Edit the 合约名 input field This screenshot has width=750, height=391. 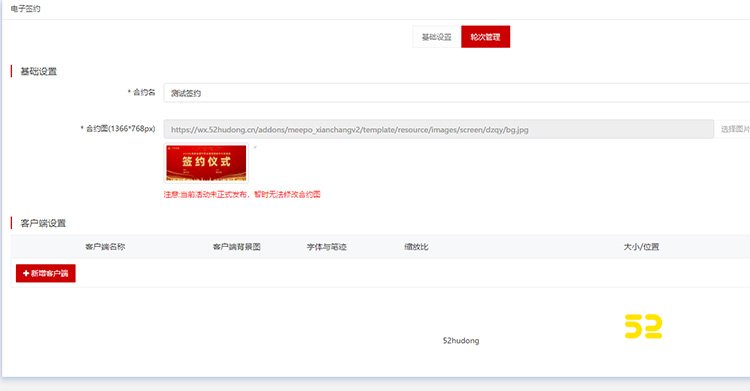pos(457,93)
